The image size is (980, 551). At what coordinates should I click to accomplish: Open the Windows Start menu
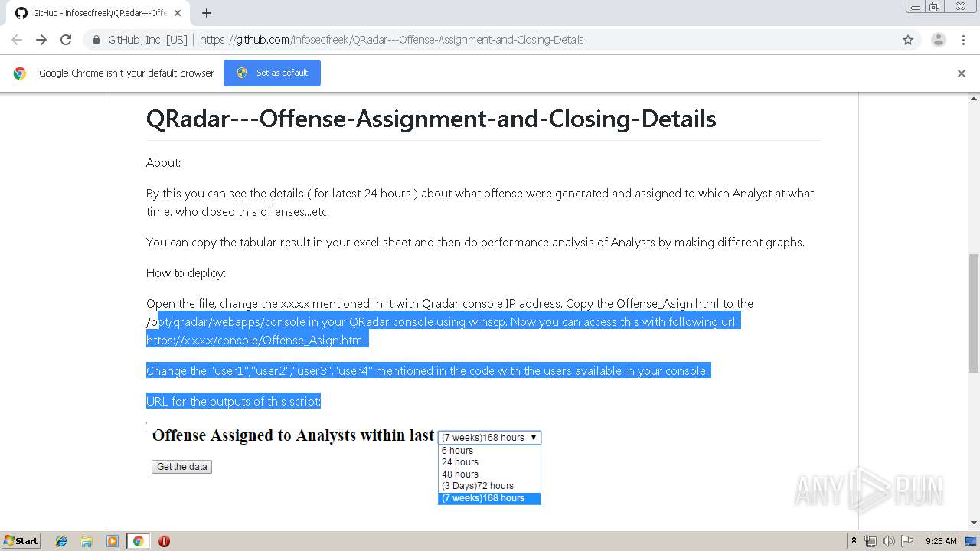(x=21, y=540)
